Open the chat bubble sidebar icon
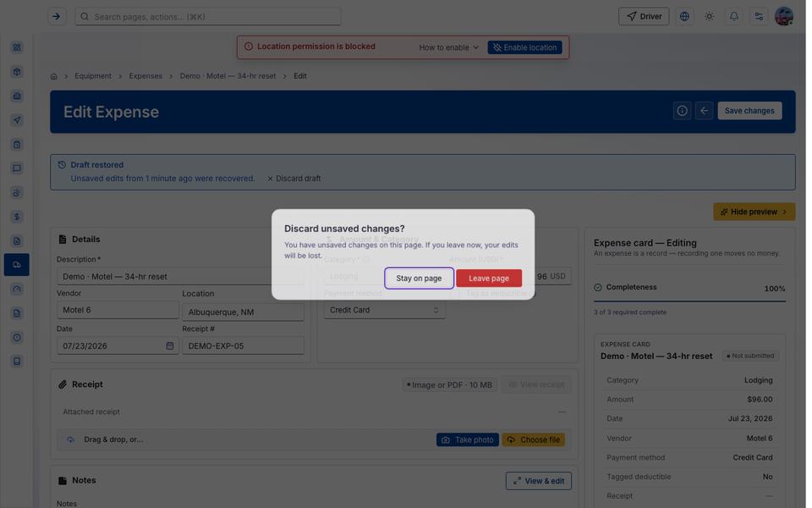This screenshot has height=508, width=812. (17, 169)
